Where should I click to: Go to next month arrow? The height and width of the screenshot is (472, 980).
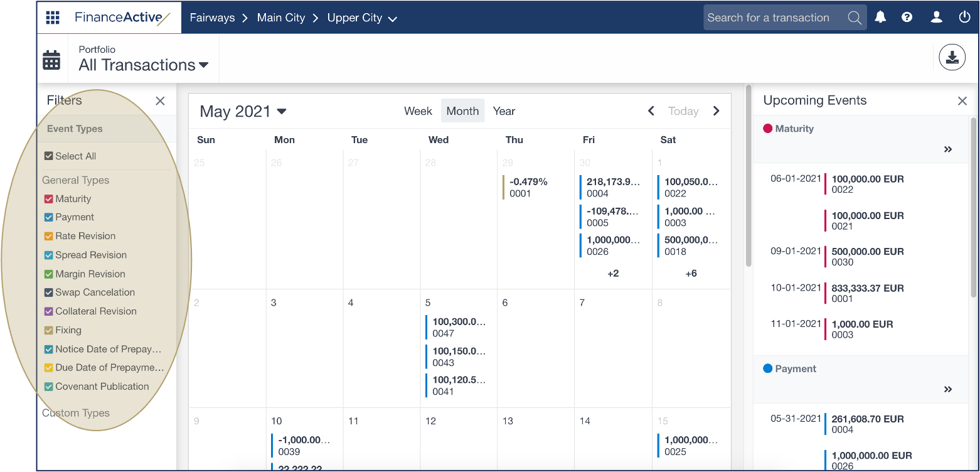[716, 111]
